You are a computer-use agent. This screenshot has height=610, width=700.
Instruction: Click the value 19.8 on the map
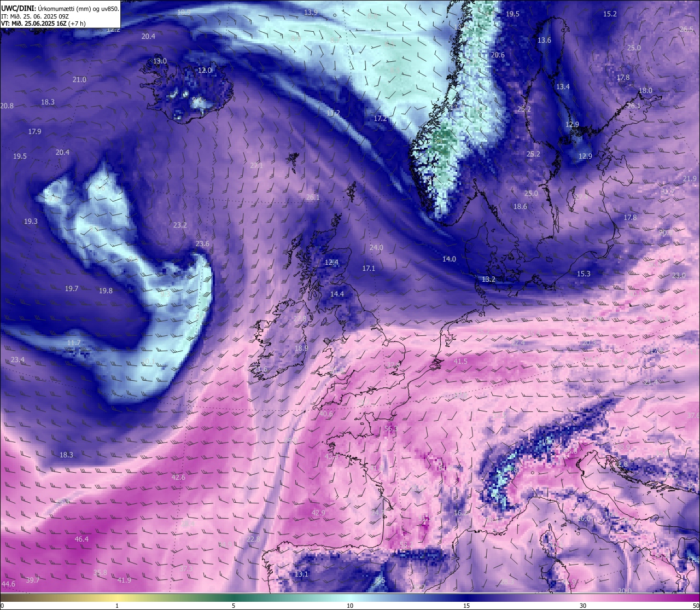106,291
